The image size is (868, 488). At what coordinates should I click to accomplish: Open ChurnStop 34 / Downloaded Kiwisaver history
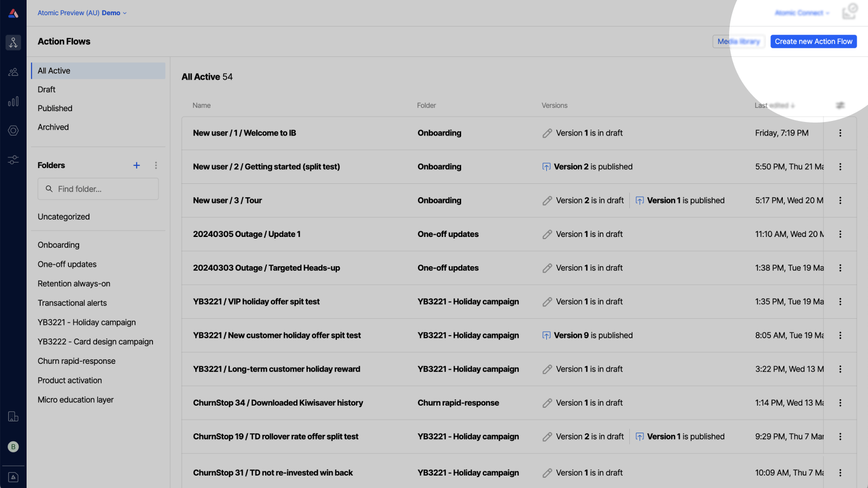pyautogui.click(x=278, y=403)
